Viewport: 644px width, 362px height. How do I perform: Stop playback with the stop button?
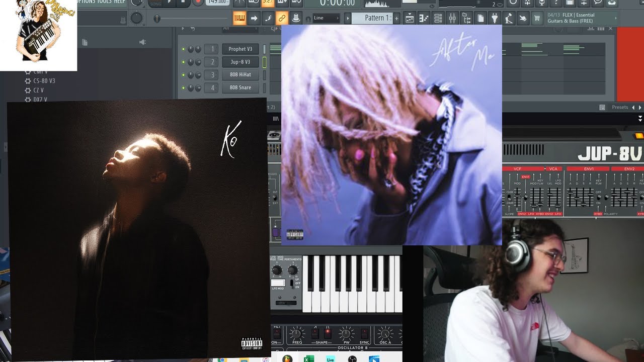pos(183,3)
